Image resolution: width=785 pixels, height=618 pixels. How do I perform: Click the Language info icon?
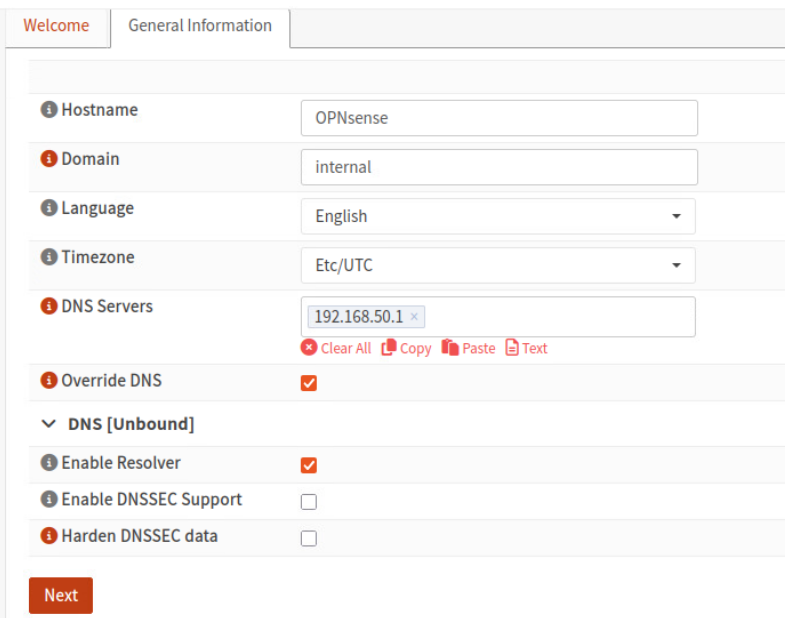49,207
